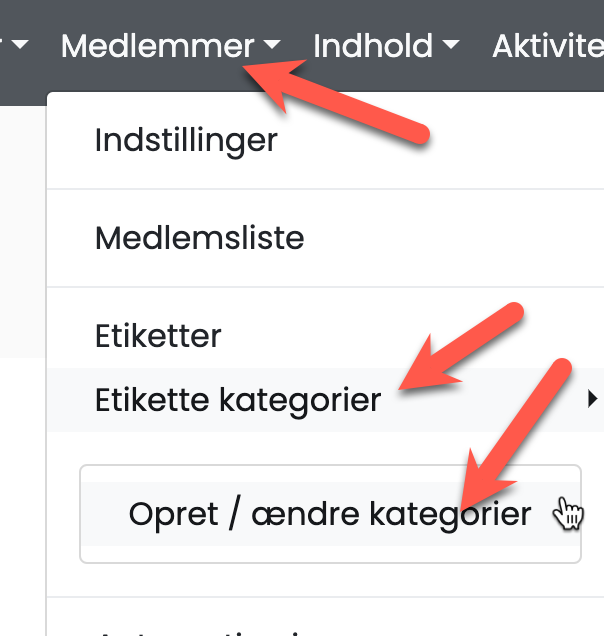Select Indstillinger from the Medlemmer menu
This screenshot has height=636, width=604.
[x=186, y=140]
